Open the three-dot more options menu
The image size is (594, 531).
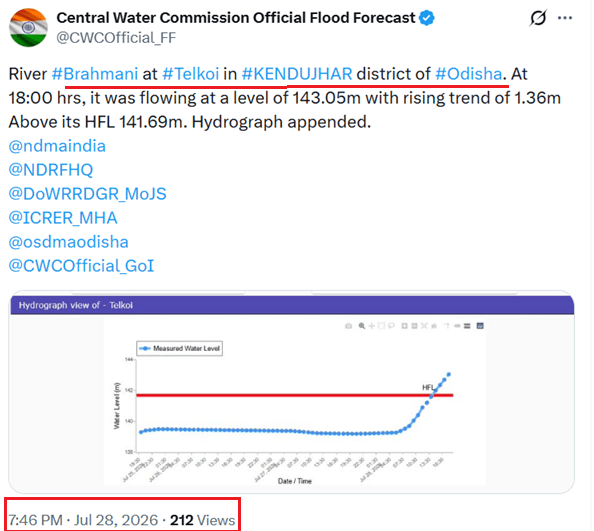[x=565, y=18]
